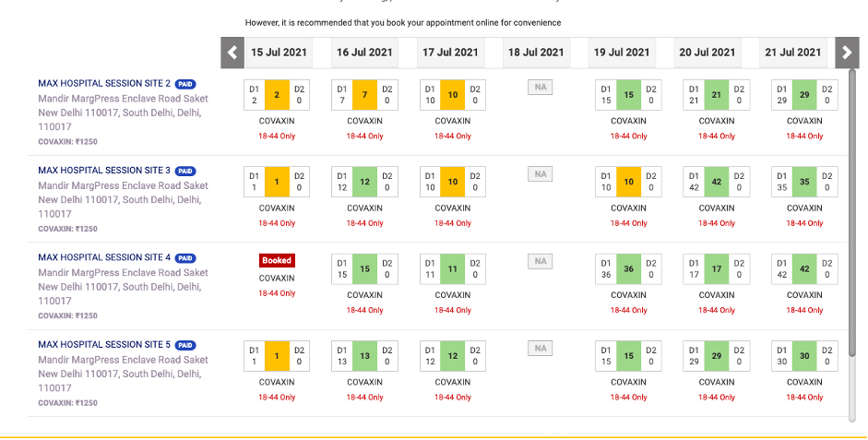Click the next dates arrow
Viewport: 868px width, 440px height.
[846, 53]
